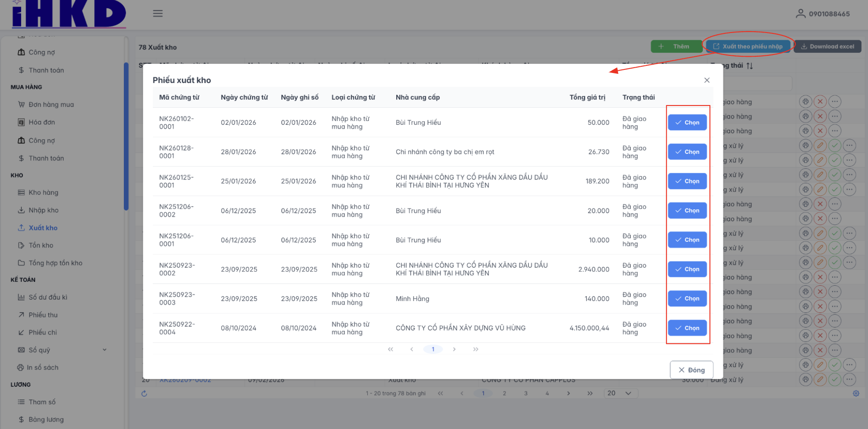The height and width of the screenshot is (429, 868).
Task: Open more options icon on the first row
Action: [x=835, y=102]
